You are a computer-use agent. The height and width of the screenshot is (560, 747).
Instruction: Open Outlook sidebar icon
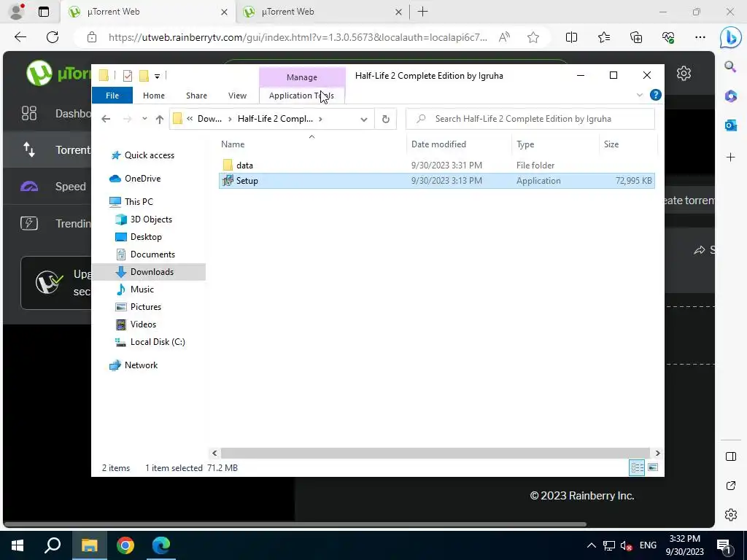tap(730, 125)
